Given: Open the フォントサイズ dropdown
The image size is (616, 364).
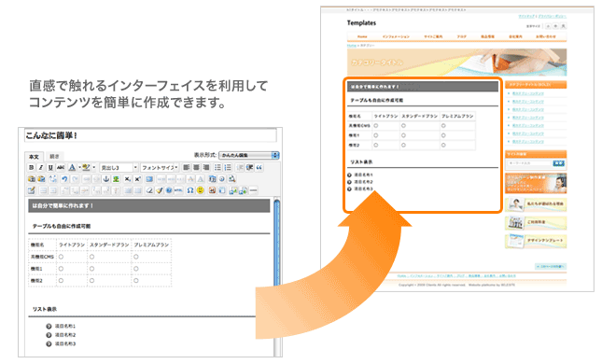Looking at the screenshot, I should click(160, 167).
